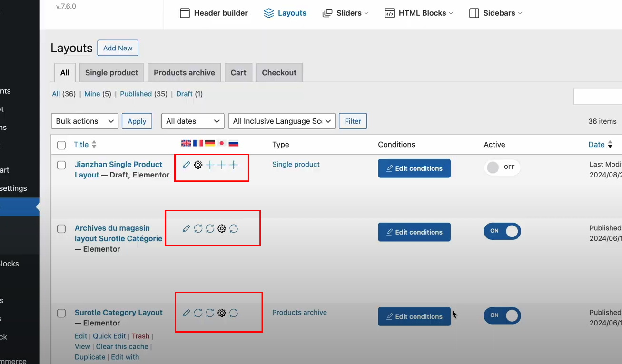Image resolution: width=622 pixels, height=364 pixels.
Task: Expand the HTML Blocks menu
Action: 419,13
